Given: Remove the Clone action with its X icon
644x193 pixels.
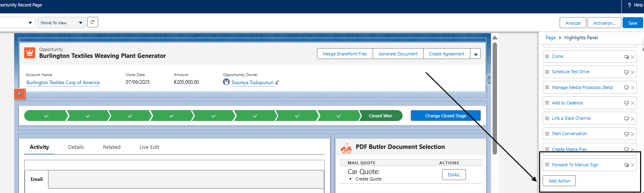Looking at the screenshot, I should point(633,57).
